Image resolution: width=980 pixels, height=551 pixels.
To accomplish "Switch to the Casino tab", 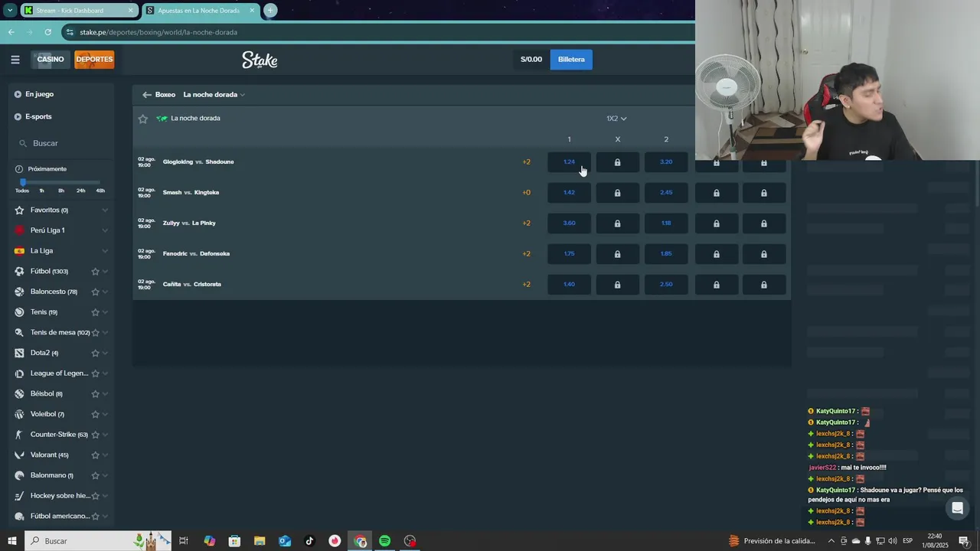I will [x=51, y=60].
